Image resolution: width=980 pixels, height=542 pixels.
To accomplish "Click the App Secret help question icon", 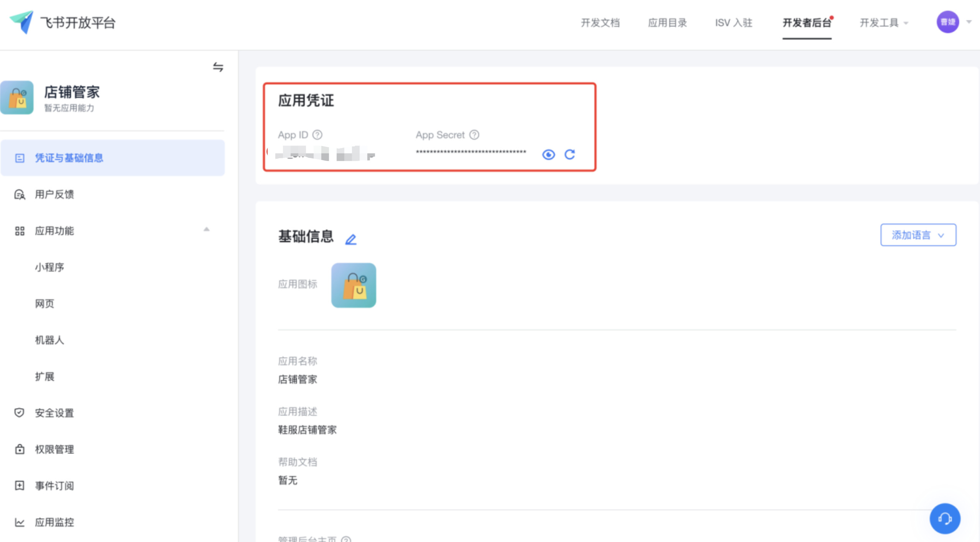I will pos(474,135).
